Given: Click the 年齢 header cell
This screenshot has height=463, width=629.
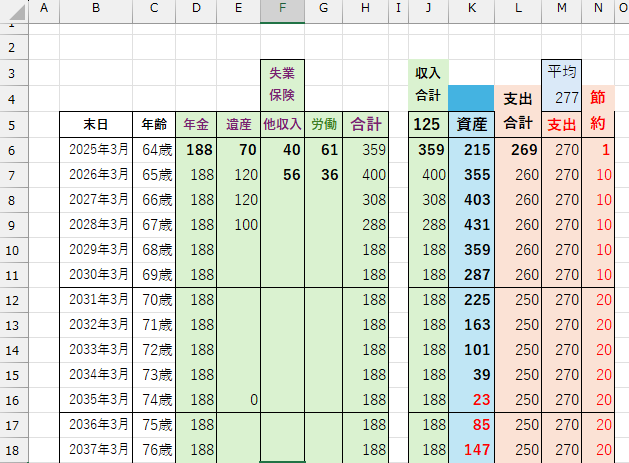Looking at the screenshot, I should tap(154, 125).
